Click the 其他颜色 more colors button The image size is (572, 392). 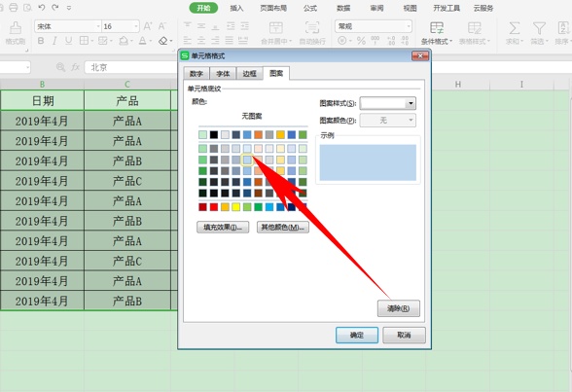point(283,228)
